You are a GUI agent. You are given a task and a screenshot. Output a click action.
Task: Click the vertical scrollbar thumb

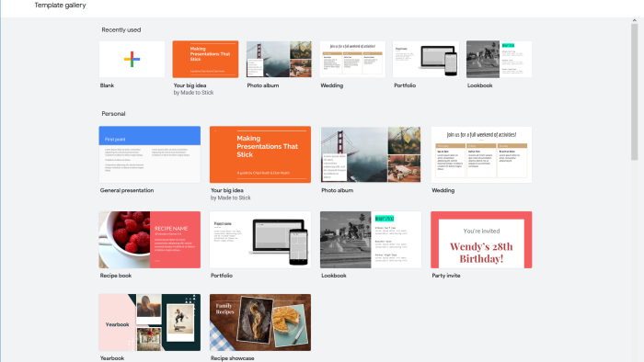[x=635, y=92]
